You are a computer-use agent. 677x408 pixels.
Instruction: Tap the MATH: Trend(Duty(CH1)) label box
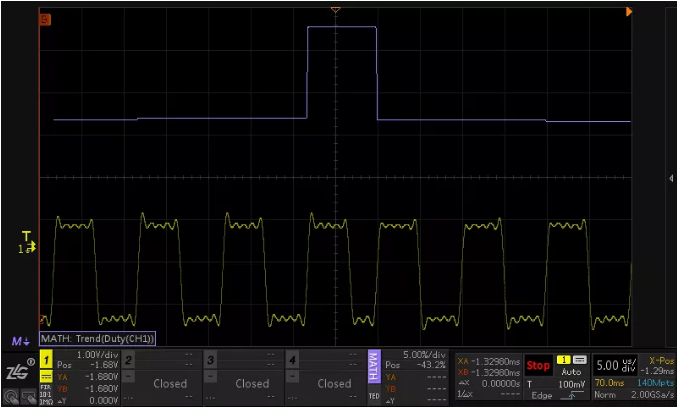click(x=97, y=338)
